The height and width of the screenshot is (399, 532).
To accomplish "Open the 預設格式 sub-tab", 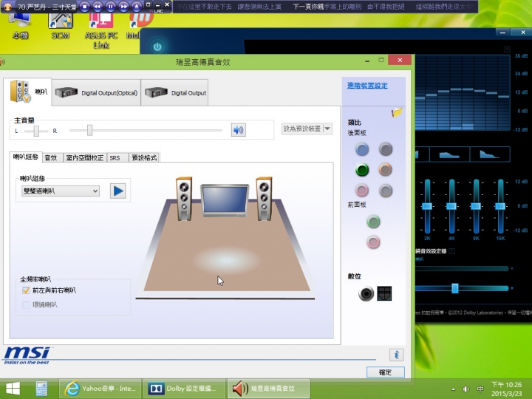I will (x=144, y=158).
